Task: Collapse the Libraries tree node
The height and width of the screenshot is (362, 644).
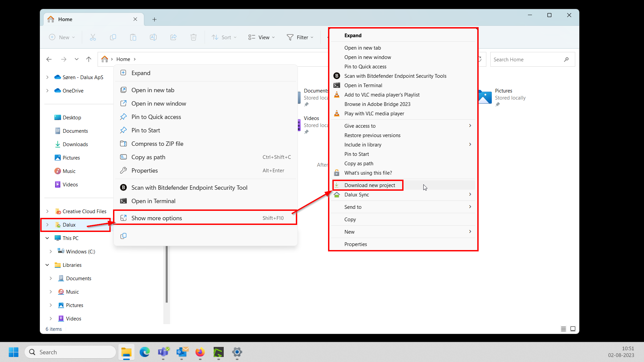Action: pos(47,265)
